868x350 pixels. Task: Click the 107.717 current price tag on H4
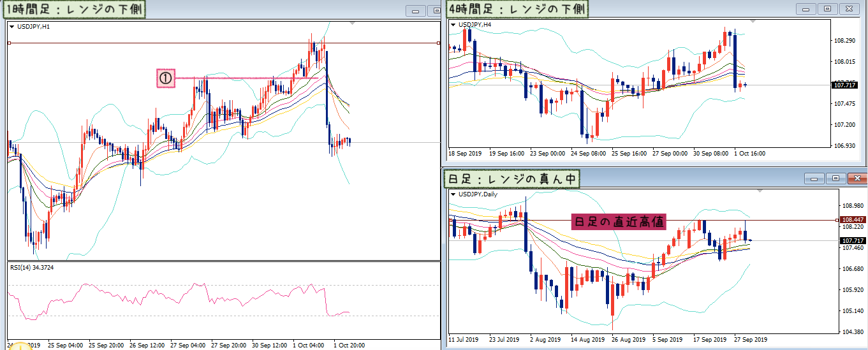click(844, 85)
